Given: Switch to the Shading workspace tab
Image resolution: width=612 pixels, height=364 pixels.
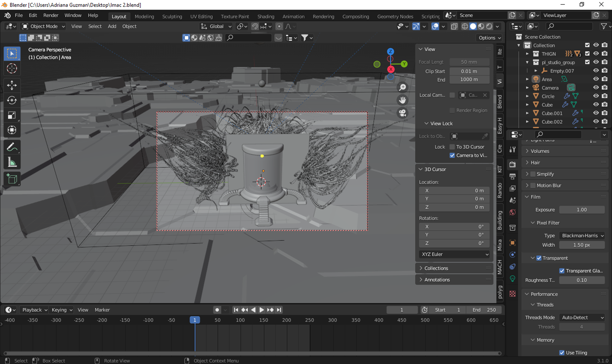Looking at the screenshot, I should pyautogui.click(x=266, y=16).
